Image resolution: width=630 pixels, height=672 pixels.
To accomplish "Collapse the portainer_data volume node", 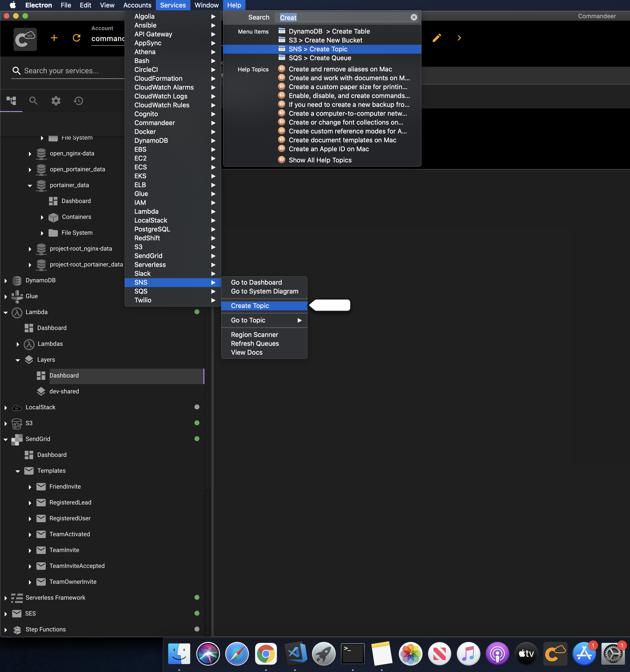I will pyautogui.click(x=30, y=185).
